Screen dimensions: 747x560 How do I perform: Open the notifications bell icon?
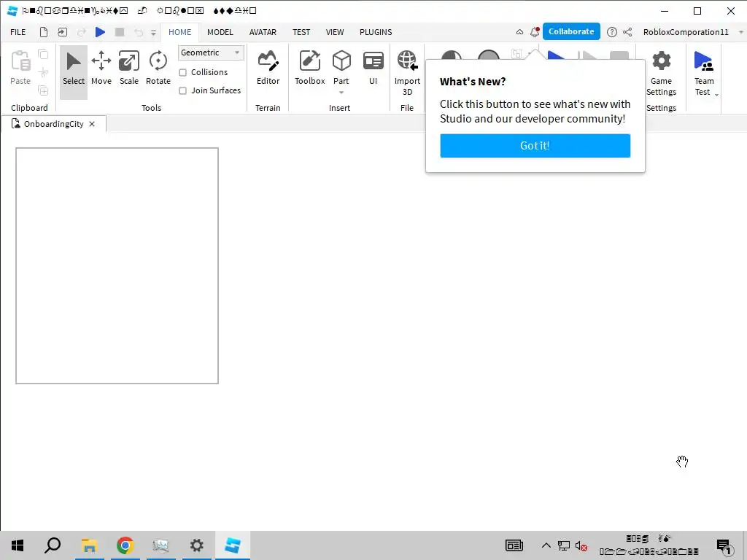pos(535,32)
